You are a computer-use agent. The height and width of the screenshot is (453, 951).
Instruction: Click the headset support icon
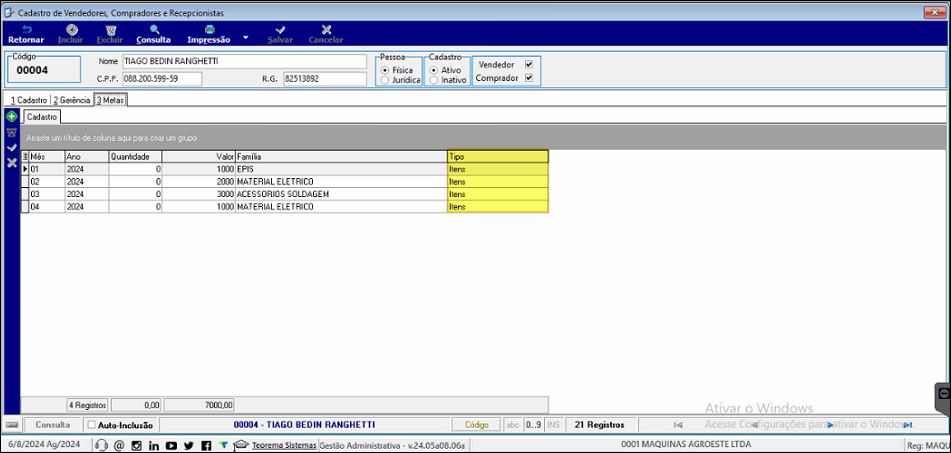pyautogui.click(x=102, y=446)
